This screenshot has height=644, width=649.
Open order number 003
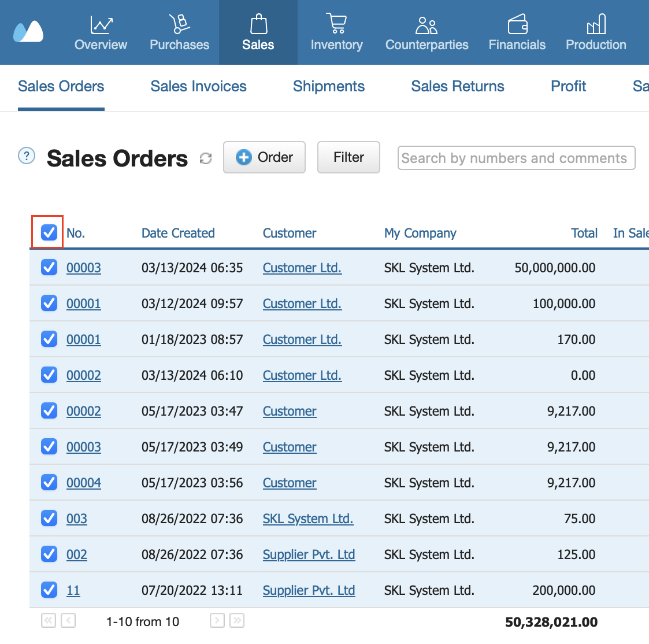pos(76,519)
